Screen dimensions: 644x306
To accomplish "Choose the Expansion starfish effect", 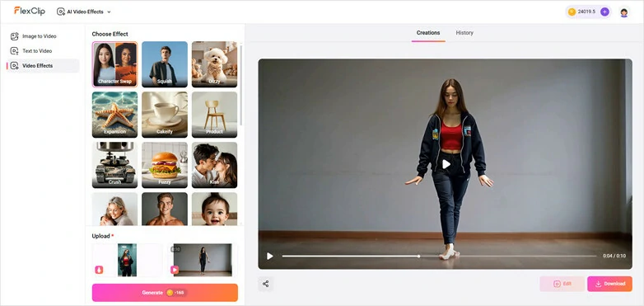I will (x=114, y=115).
